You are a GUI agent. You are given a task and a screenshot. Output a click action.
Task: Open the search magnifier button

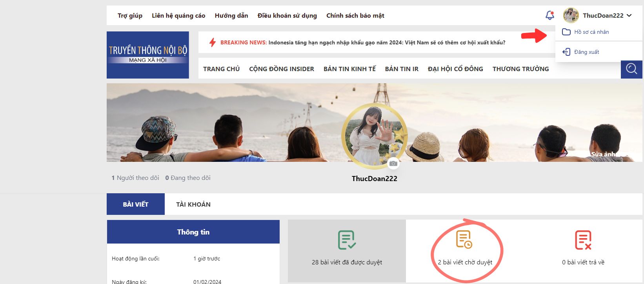pyautogui.click(x=631, y=69)
